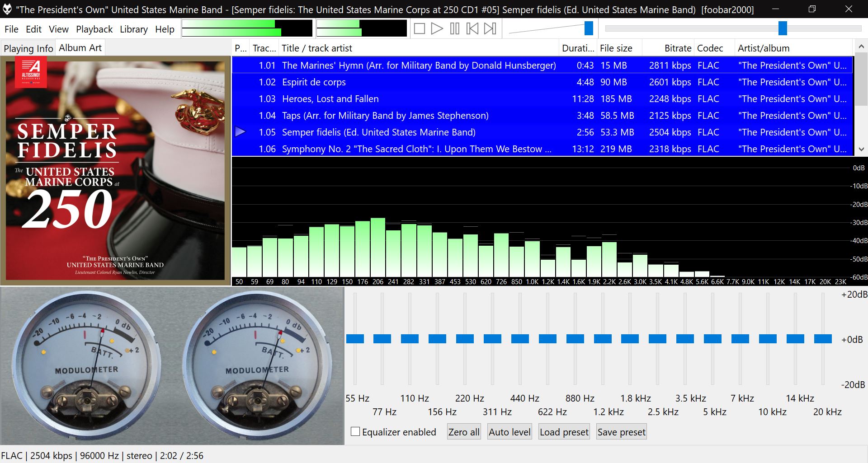Screen dimensions: 868x463
Task: Select track Espirit de corps
Action: (542, 82)
